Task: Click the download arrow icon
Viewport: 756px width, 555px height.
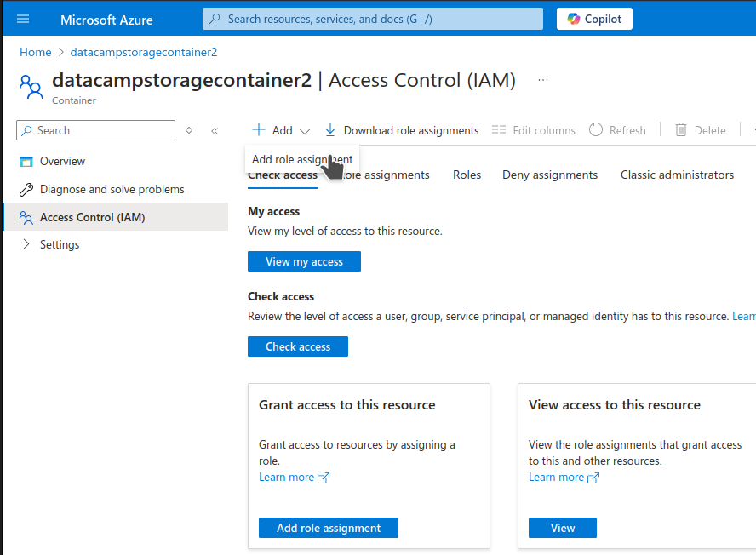Action: pos(329,129)
